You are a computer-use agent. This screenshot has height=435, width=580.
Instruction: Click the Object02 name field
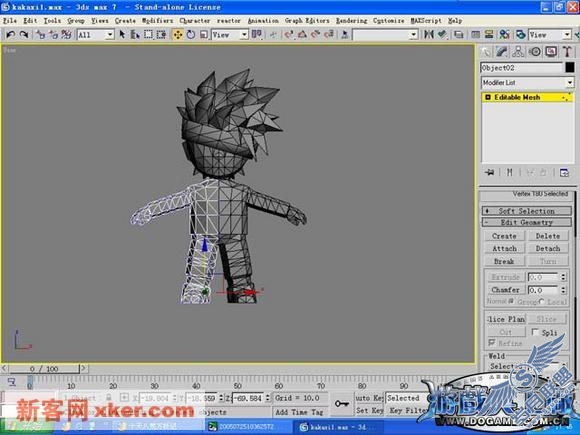click(522, 68)
